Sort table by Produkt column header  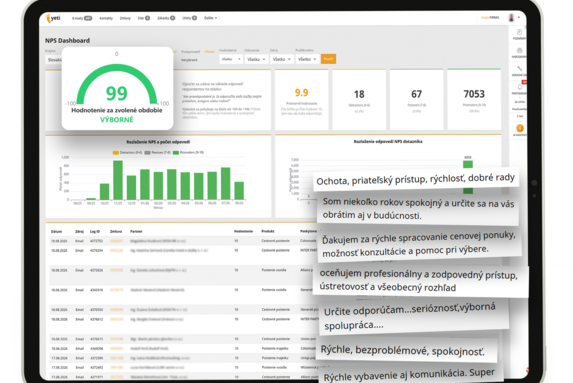click(x=268, y=231)
